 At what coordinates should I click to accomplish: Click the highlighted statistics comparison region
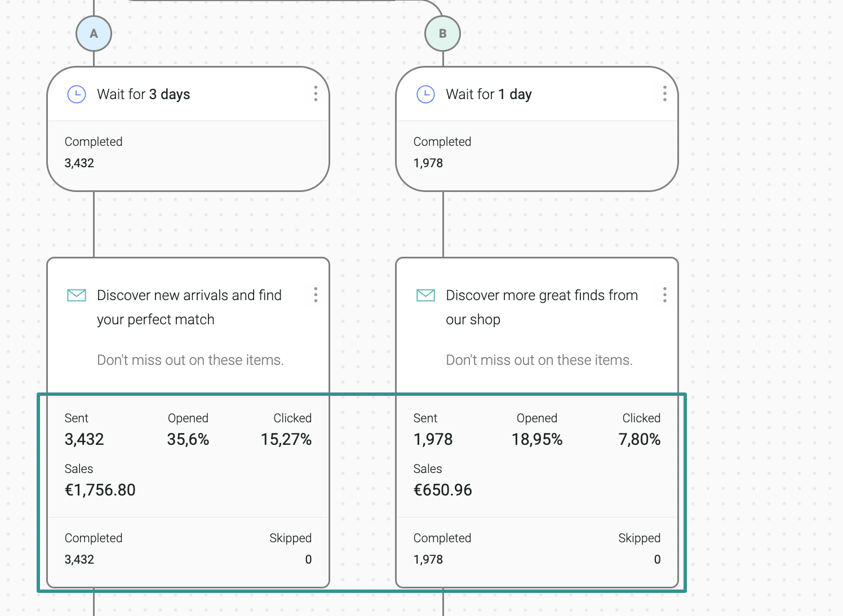pyautogui.click(x=362, y=492)
